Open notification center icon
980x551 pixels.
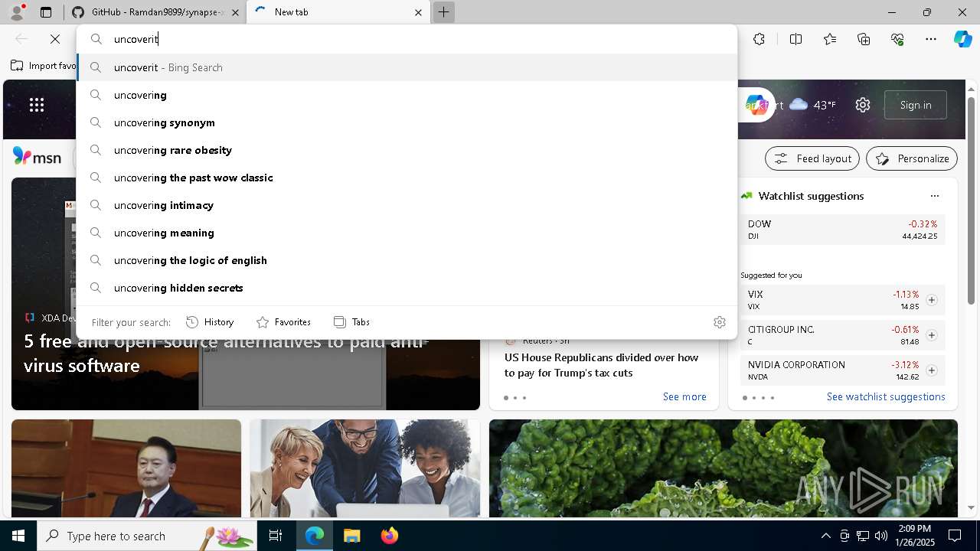(x=955, y=536)
